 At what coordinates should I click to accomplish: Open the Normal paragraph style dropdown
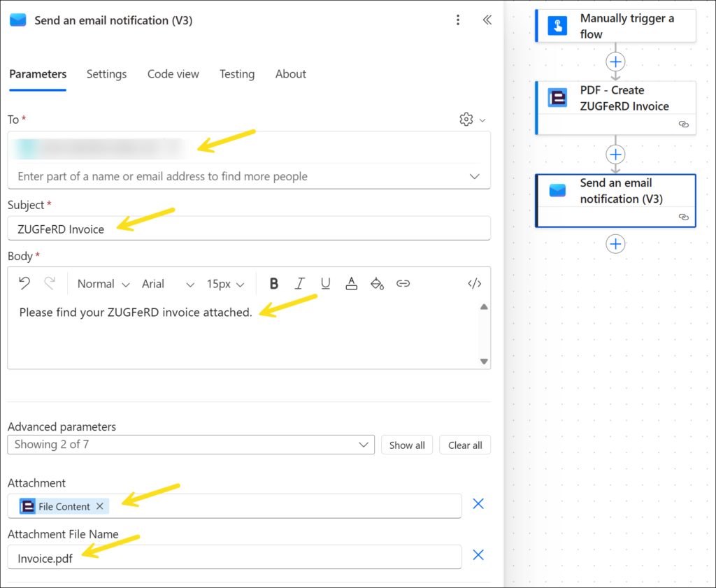click(x=103, y=284)
